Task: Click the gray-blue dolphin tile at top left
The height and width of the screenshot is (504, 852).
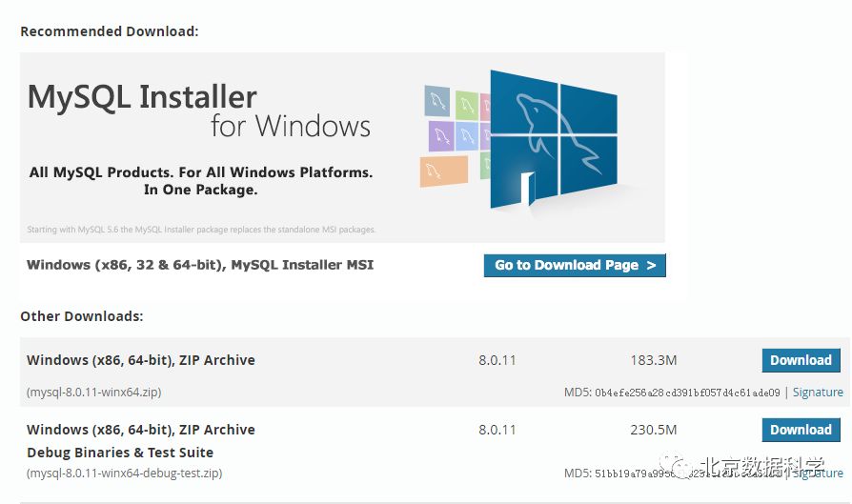Action: point(436,100)
